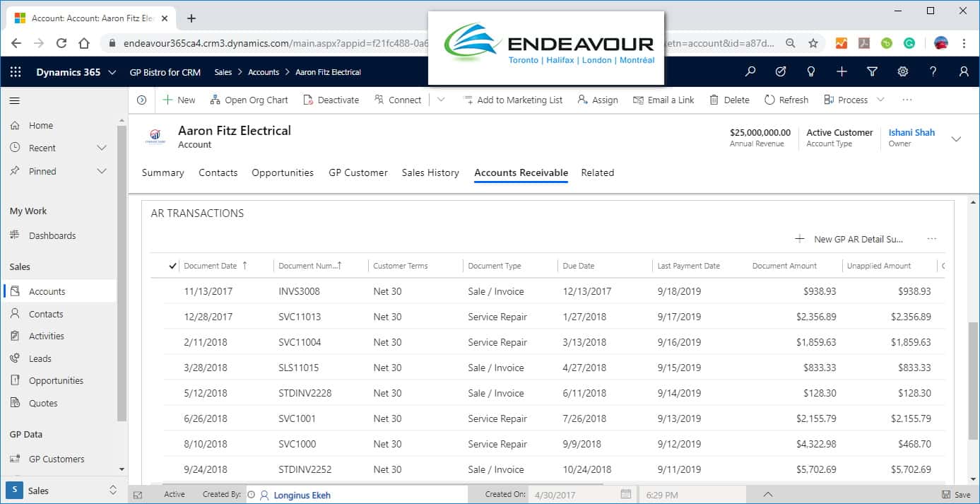
Task: Click the search magnifier in top bar
Action: tap(750, 71)
